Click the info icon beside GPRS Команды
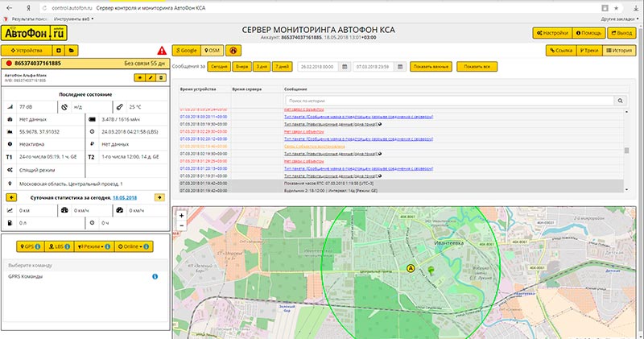 coord(155,276)
